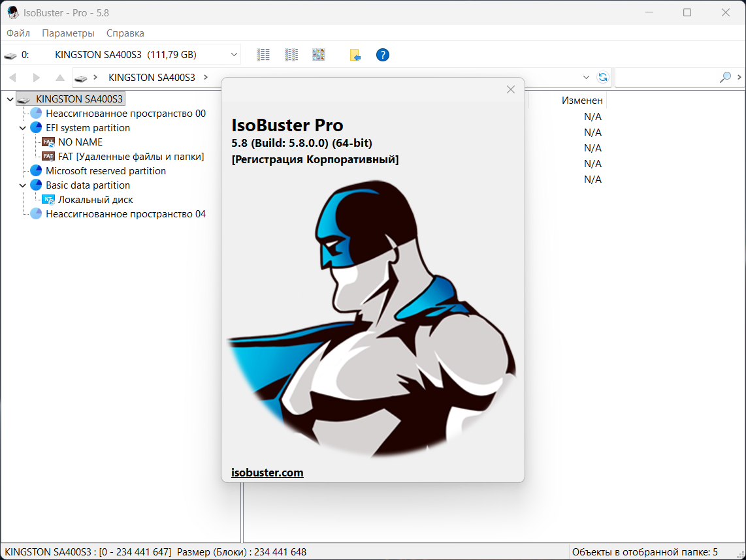Viewport: 746px width, 560px height.
Task: Click the drive icon in breadcrumb bar
Action: [x=82, y=78]
